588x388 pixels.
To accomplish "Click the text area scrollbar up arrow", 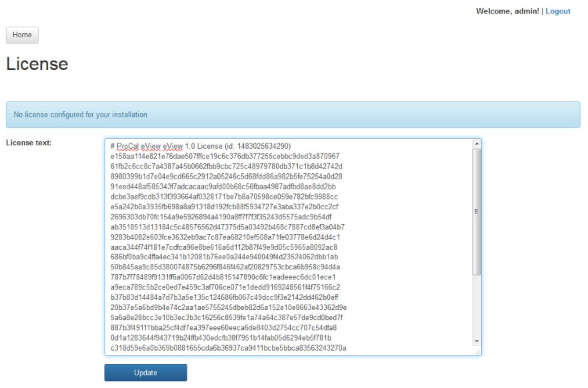I will pos(477,143).
